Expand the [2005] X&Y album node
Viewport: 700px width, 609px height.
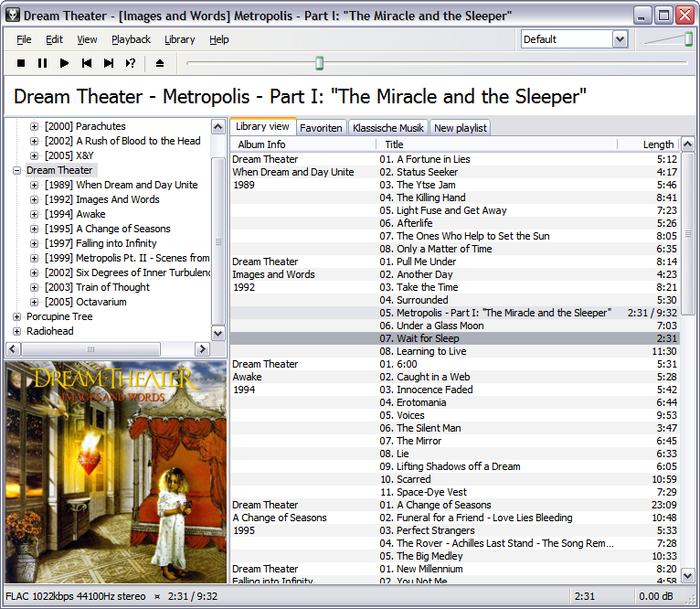click(34, 155)
